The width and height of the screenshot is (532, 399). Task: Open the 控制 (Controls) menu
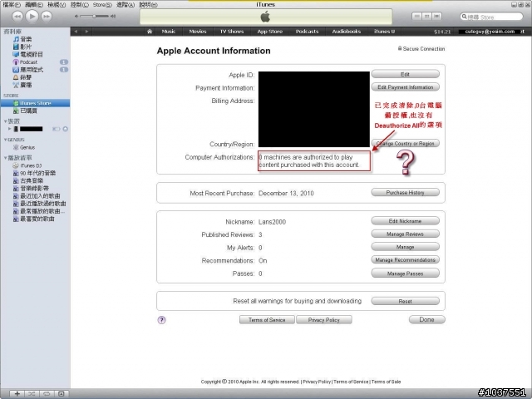[80, 5]
